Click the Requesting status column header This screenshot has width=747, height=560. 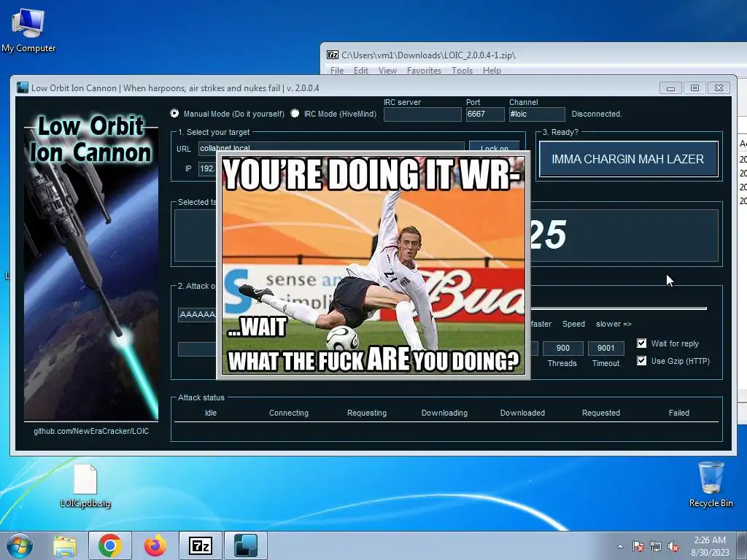click(367, 413)
